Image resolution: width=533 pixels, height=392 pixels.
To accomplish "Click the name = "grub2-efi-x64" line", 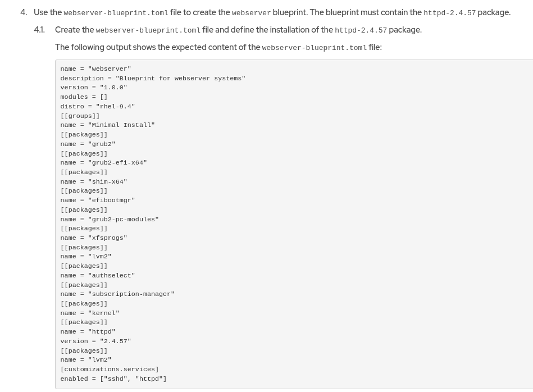I will point(103,163).
